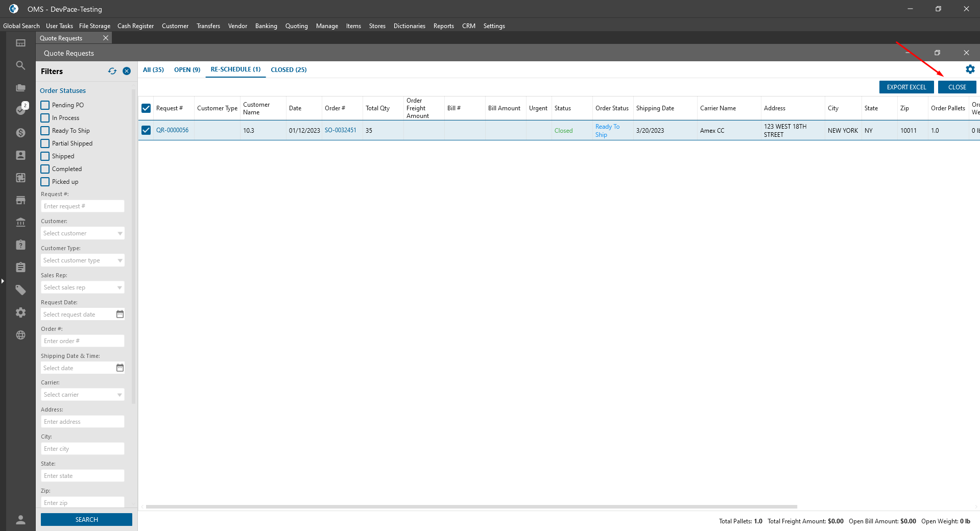Open the quoting clipboard question-mark icon

coord(20,245)
